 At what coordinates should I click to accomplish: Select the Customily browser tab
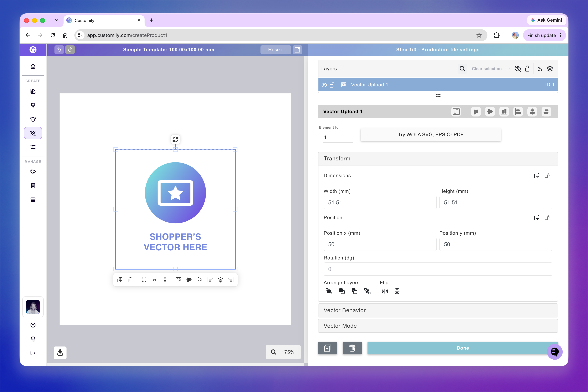pyautogui.click(x=104, y=21)
